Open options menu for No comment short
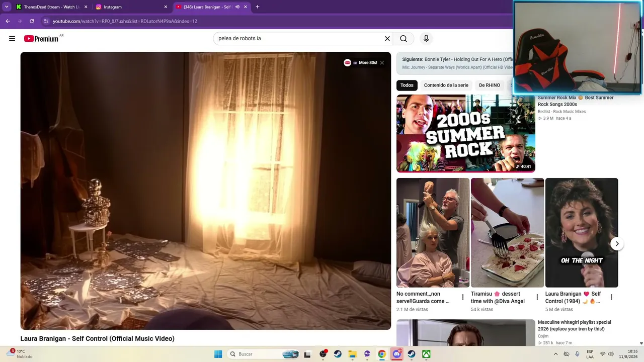Image resolution: width=644 pixels, height=362 pixels. pyautogui.click(x=462, y=297)
